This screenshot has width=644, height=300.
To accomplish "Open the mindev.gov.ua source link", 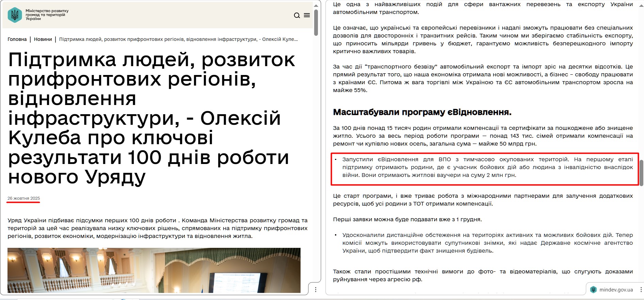I will pos(616,290).
